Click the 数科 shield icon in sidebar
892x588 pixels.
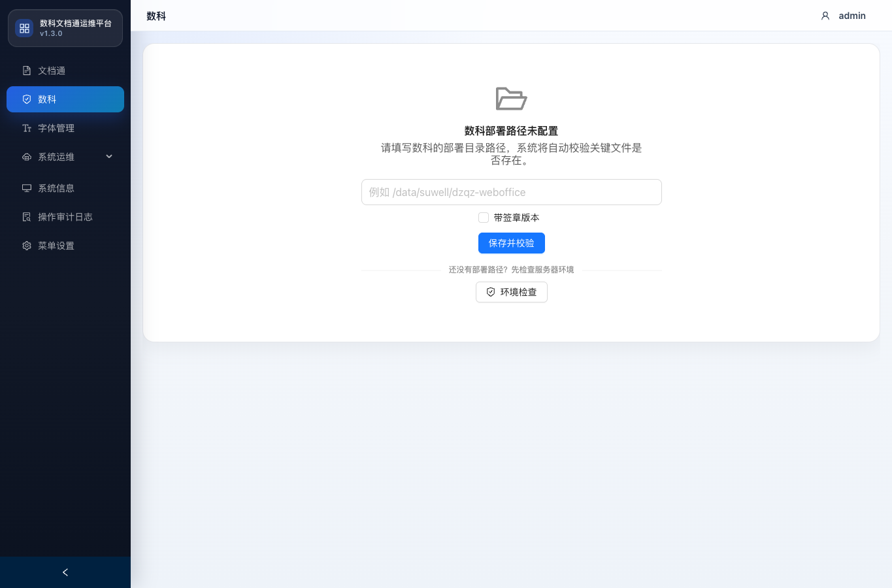pyautogui.click(x=27, y=99)
